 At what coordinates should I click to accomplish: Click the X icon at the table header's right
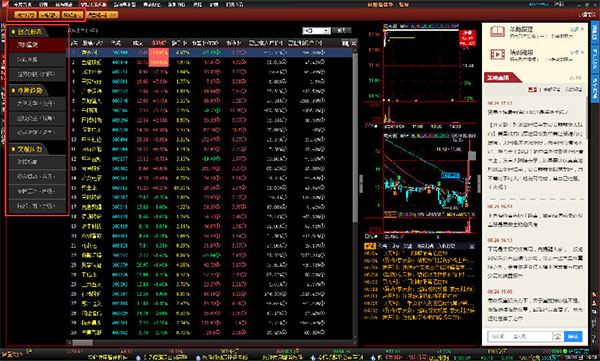354,43
